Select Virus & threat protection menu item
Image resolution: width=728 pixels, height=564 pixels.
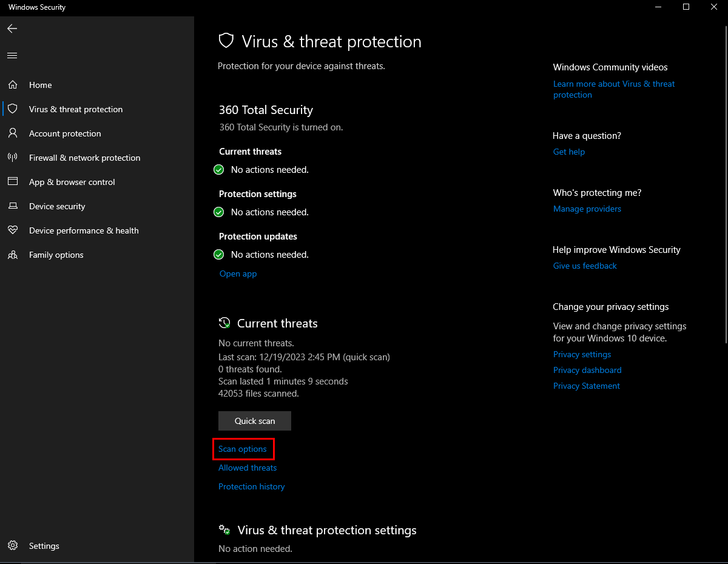[x=76, y=109]
